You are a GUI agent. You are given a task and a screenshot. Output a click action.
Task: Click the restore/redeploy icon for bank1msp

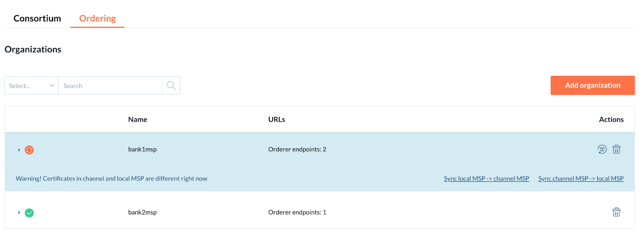602,149
